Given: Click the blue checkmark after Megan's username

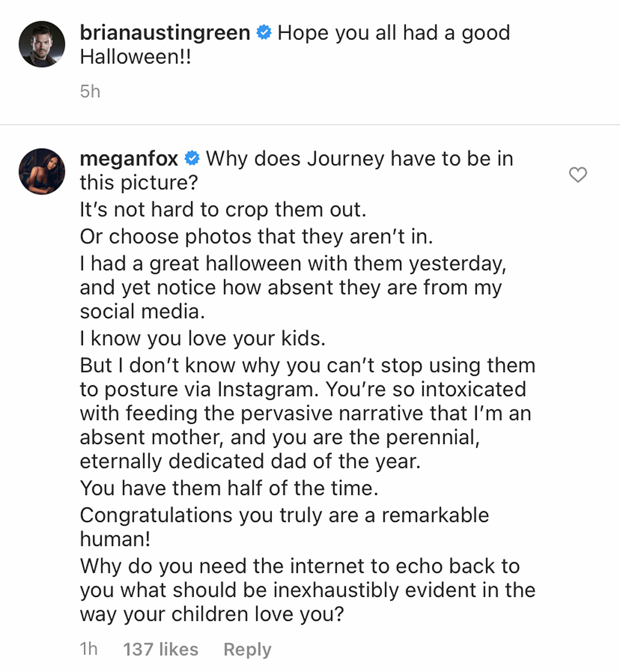Looking at the screenshot, I should coord(192,158).
